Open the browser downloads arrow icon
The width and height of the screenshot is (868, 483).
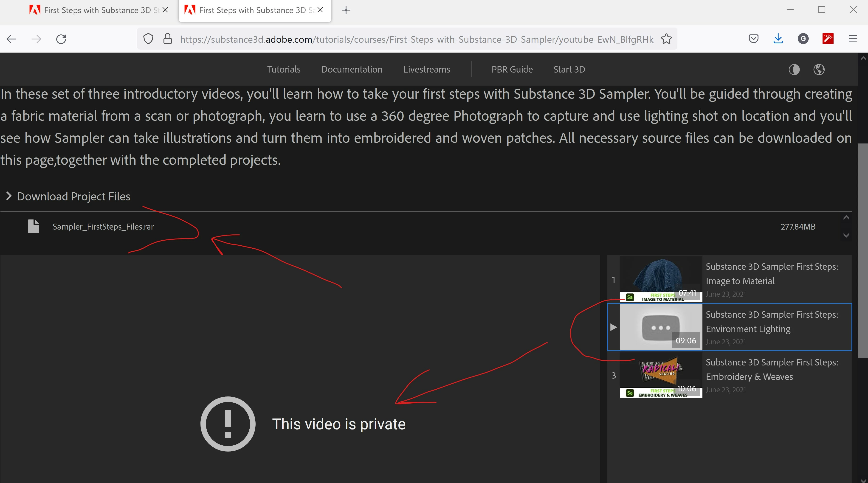tap(778, 39)
